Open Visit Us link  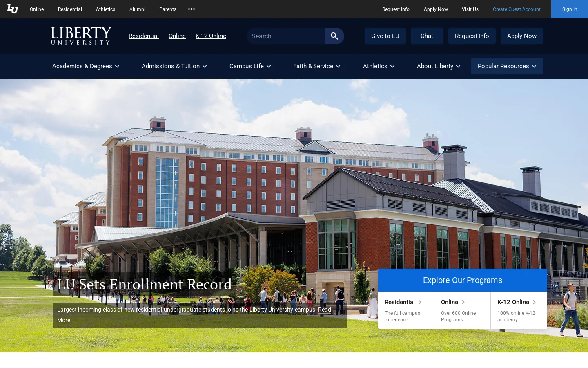point(470,9)
